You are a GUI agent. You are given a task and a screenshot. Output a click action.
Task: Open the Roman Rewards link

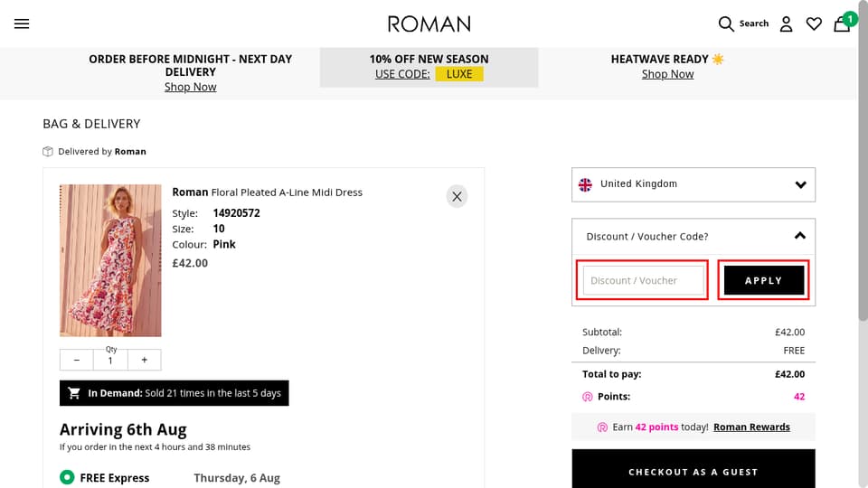[751, 427]
